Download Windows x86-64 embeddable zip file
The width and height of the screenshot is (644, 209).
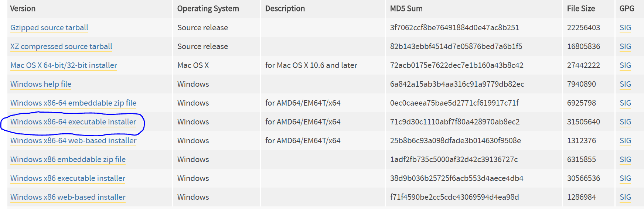coord(73,103)
